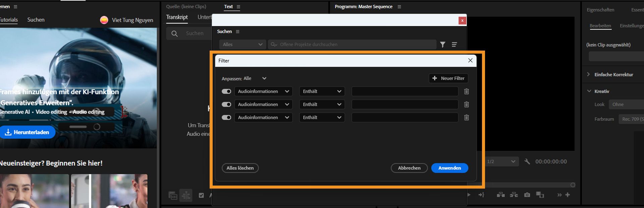Image resolution: width=644 pixels, height=208 pixels.
Task: Open the list options icon beside the funnel
Action: click(454, 45)
